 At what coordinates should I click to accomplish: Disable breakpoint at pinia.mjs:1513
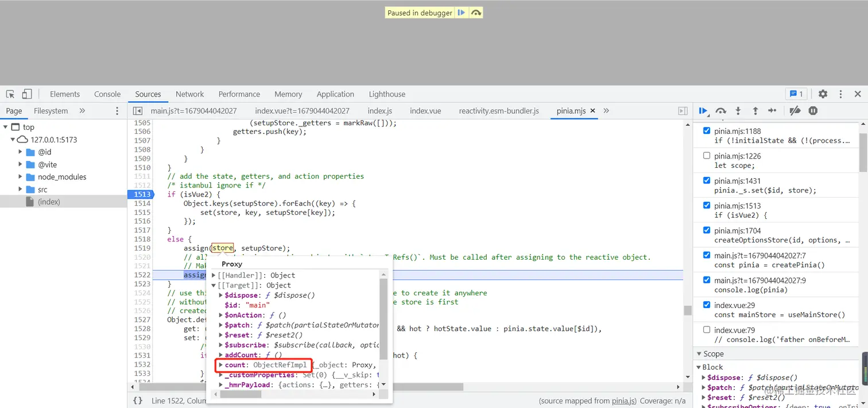(707, 206)
